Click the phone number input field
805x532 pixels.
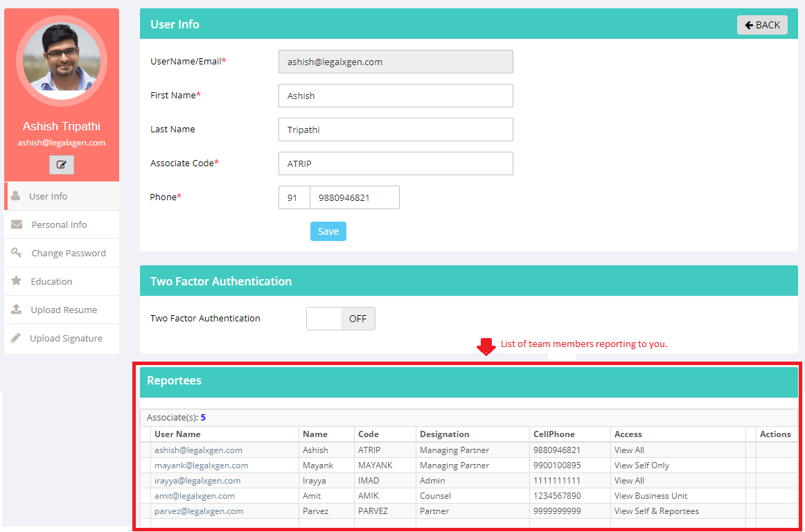click(354, 197)
